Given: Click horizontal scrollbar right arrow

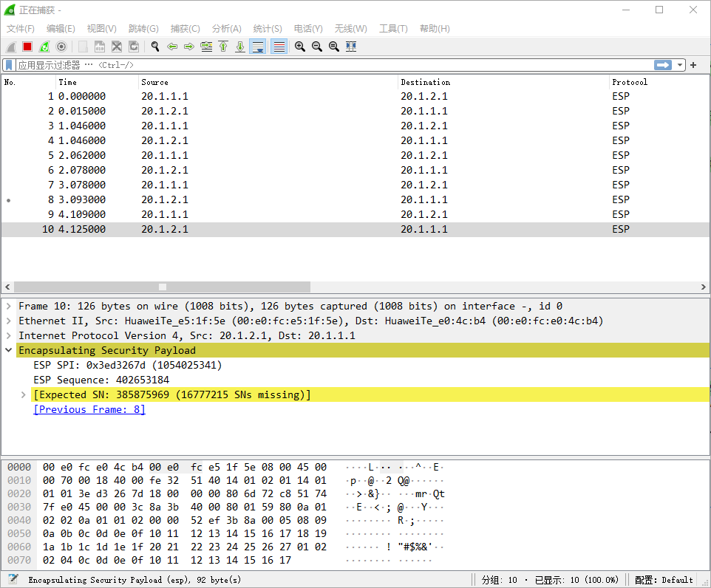Looking at the screenshot, I should [704, 287].
